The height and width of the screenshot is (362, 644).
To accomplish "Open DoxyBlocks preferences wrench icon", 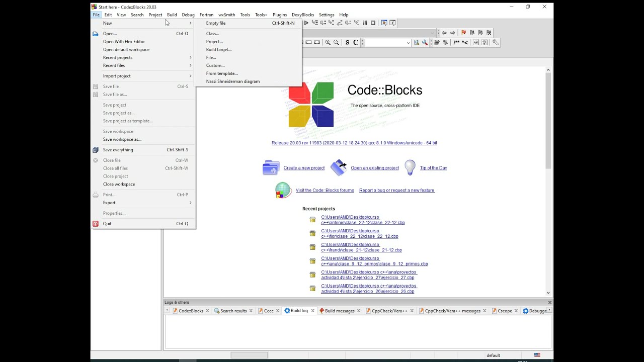I will [496, 43].
